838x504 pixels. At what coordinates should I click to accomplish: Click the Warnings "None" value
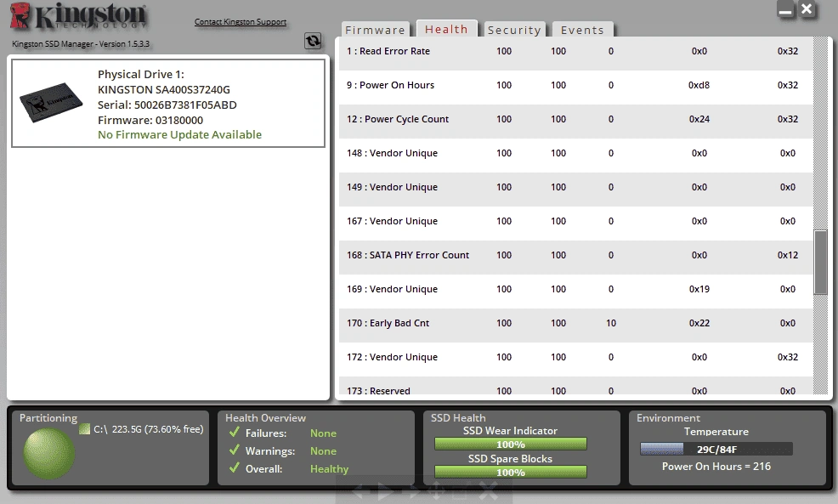coord(323,451)
